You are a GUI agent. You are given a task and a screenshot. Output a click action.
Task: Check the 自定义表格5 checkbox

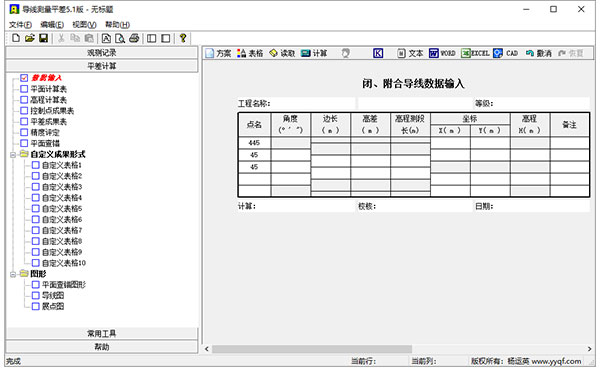pos(36,208)
